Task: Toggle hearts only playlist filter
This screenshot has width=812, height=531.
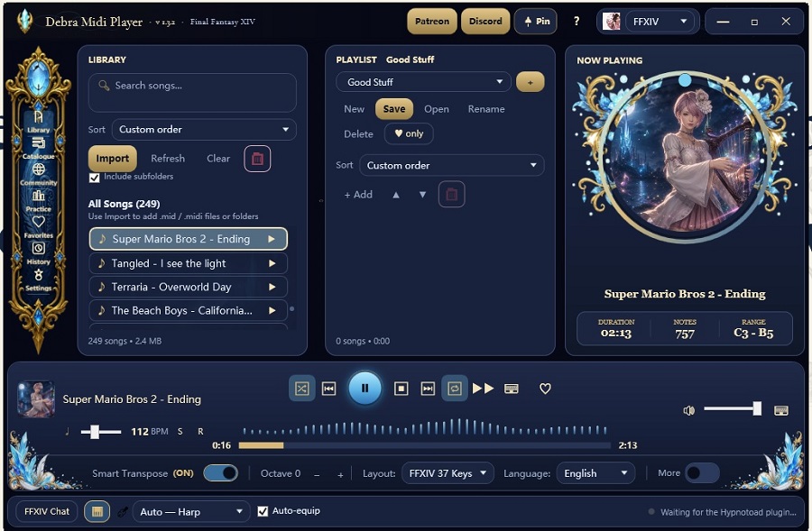Action: (x=409, y=133)
